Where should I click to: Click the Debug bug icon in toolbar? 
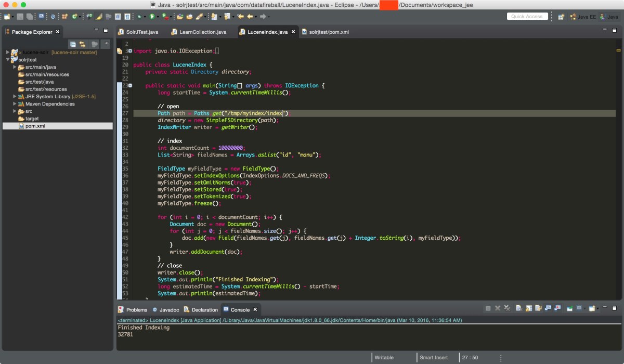(139, 17)
